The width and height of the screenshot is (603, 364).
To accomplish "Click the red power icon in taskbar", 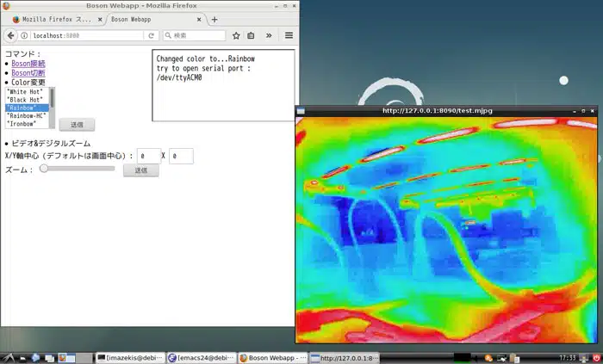I will pyautogui.click(x=596, y=357).
